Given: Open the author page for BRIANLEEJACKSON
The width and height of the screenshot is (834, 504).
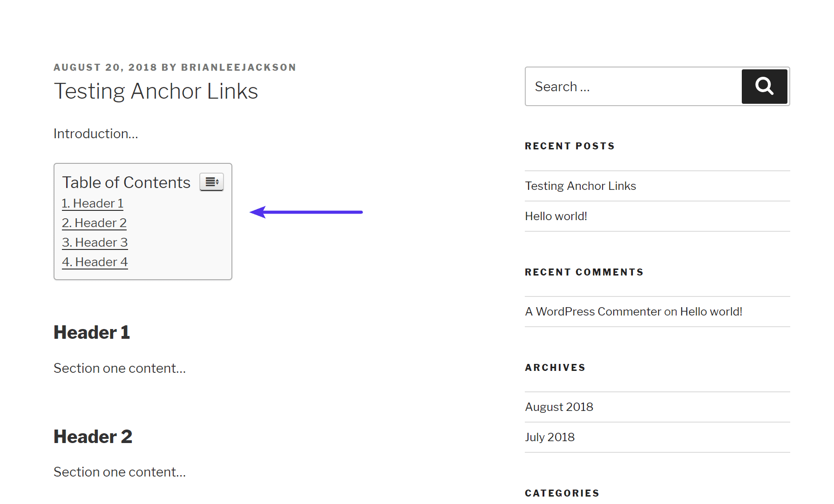Looking at the screenshot, I should click(x=238, y=67).
